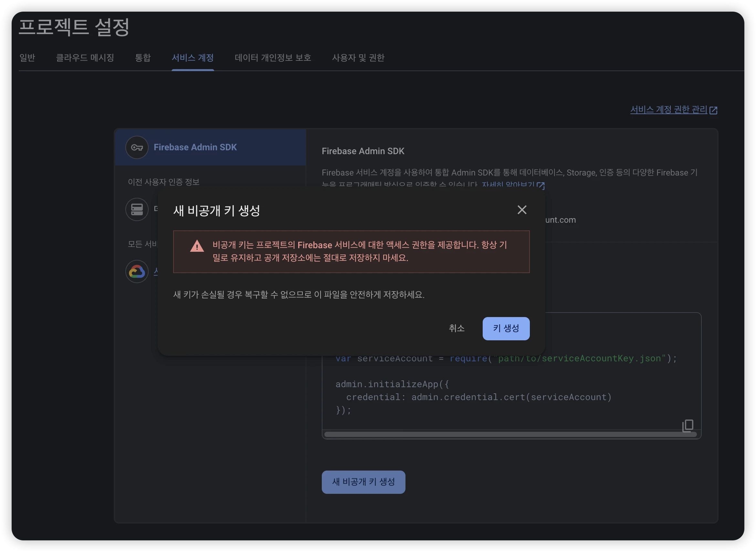Select Firebase Admin SDK in the sidebar
This screenshot has width=756, height=552.
(210, 147)
